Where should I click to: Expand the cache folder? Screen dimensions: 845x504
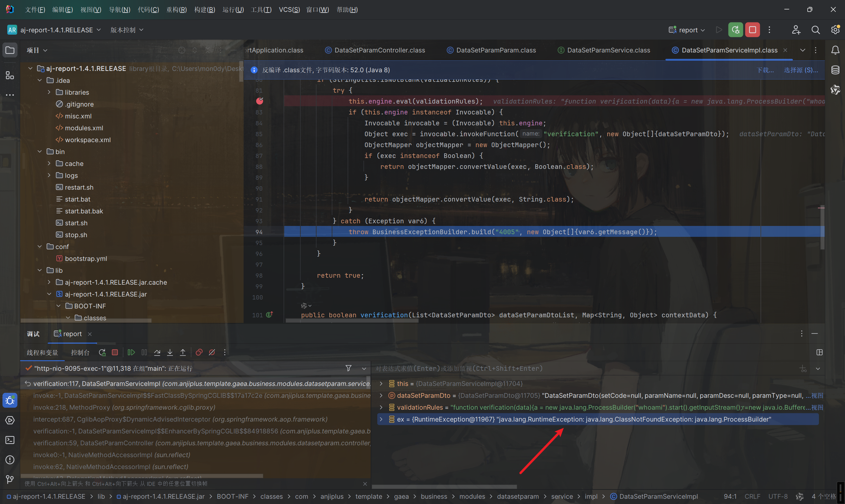pos(49,163)
